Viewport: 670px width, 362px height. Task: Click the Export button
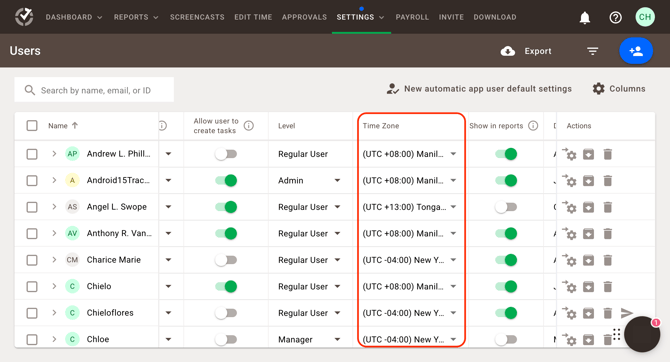coord(526,51)
